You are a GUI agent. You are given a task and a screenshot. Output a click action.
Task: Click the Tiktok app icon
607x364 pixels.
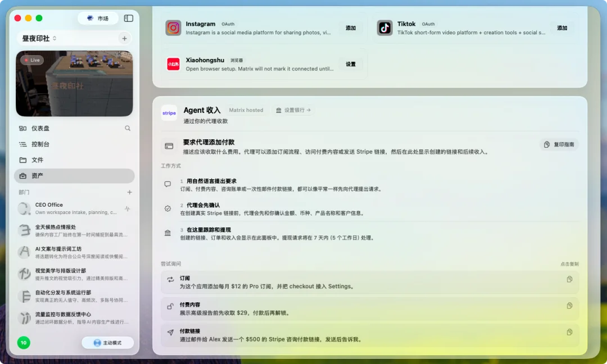(x=385, y=28)
